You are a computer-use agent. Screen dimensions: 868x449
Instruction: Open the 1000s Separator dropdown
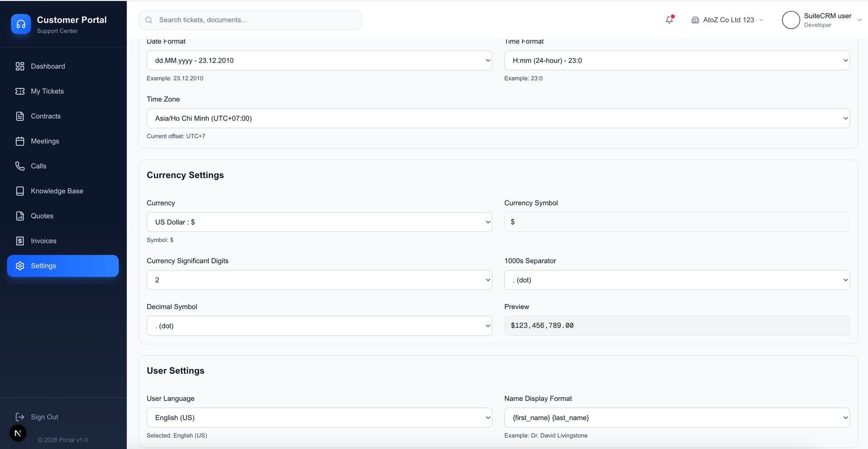coord(676,280)
